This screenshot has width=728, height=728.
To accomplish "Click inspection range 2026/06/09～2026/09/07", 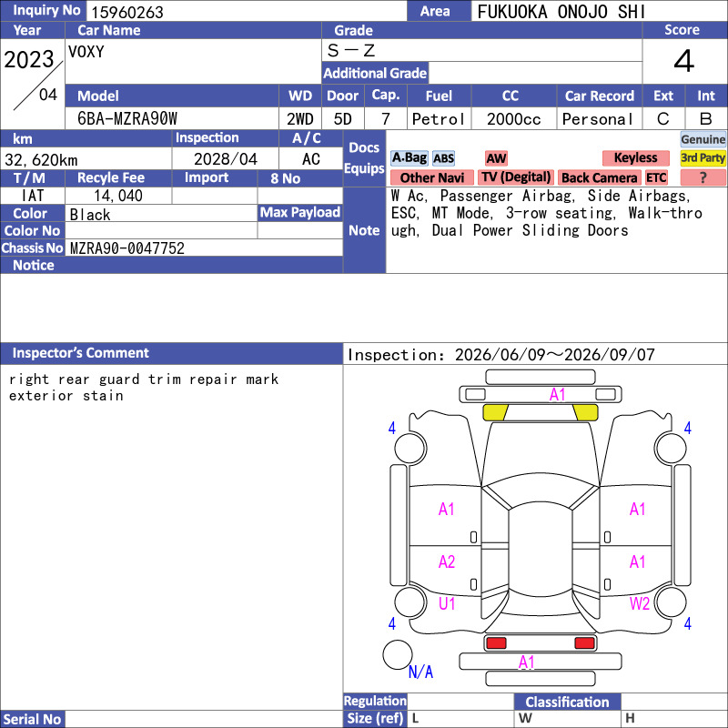I will (x=554, y=355).
